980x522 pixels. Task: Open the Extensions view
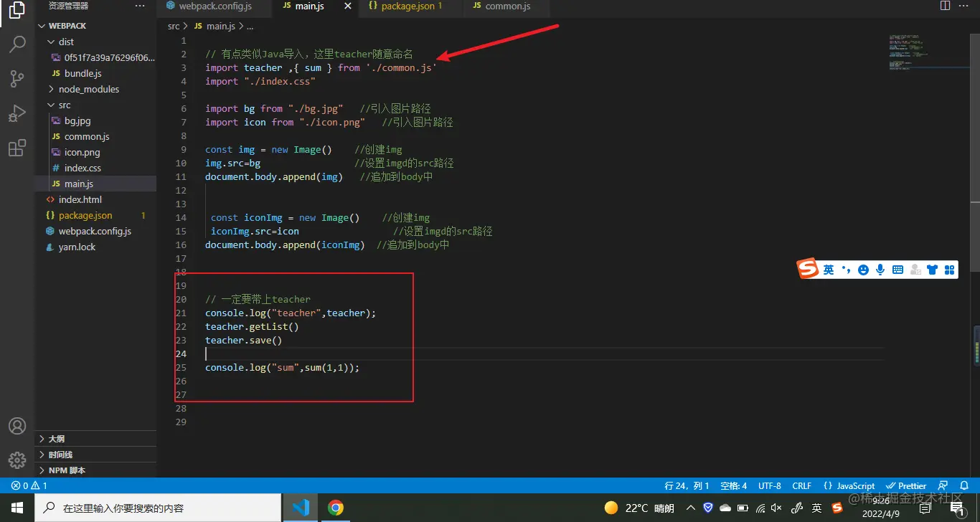click(17, 148)
